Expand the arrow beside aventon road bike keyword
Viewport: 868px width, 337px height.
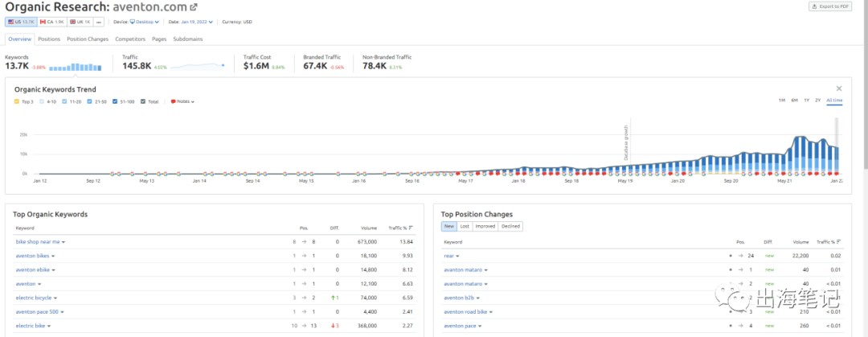(x=491, y=312)
